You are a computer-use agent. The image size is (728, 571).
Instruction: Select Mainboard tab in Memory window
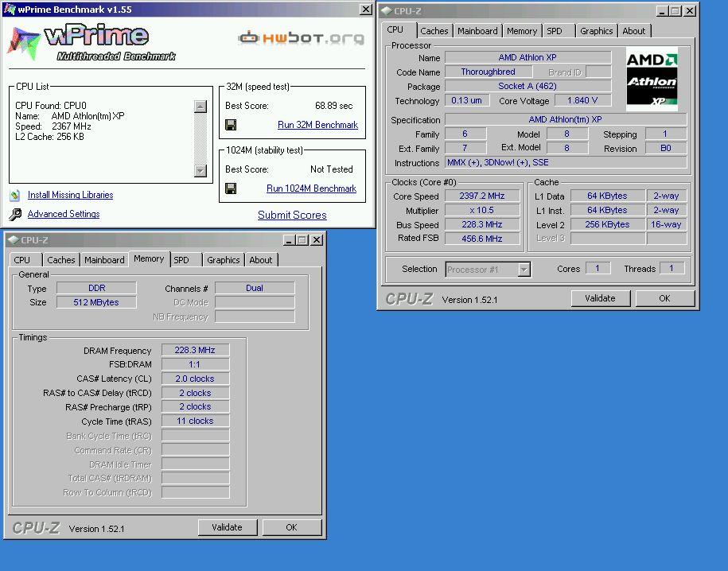(104, 260)
